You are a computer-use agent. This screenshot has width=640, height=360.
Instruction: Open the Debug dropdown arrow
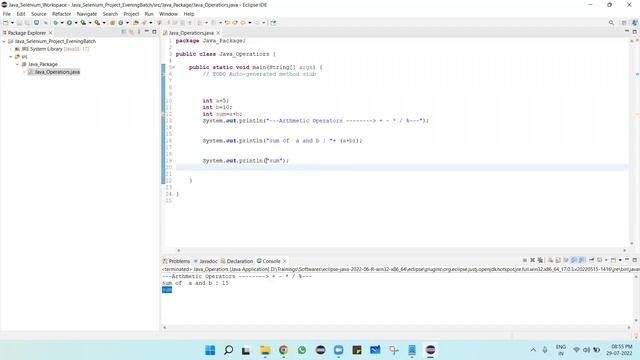(x=62, y=23)
